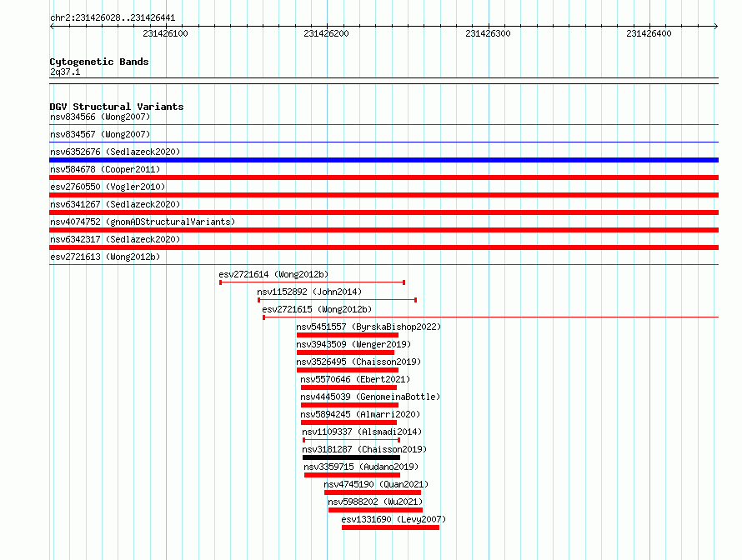Image resolution: width=742 pixels, height=560 pixels.
Task: Open nsv3943509 (Wenger2019) label
Action: coord(353,344)
